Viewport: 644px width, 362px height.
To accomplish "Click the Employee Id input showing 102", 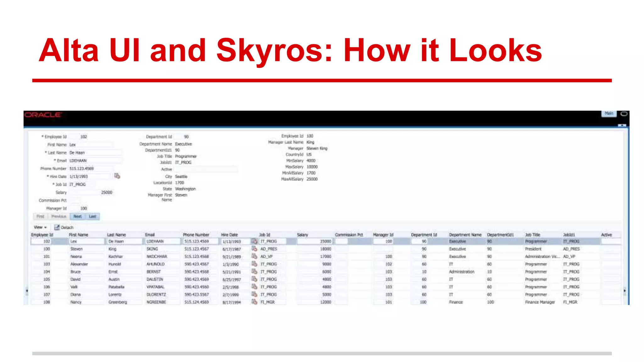I will pyautogui.click(x=79, y=137).
